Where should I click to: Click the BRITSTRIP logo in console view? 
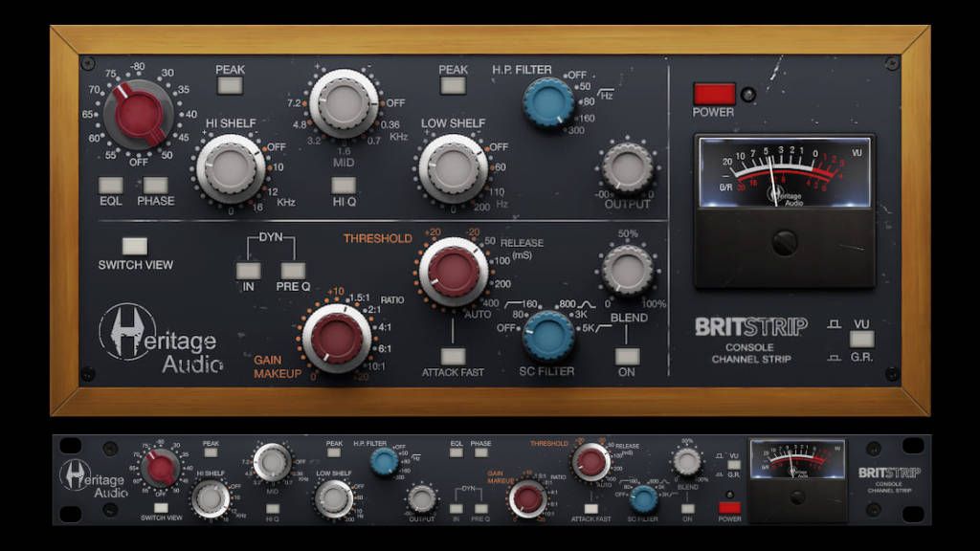pos(750,327)
